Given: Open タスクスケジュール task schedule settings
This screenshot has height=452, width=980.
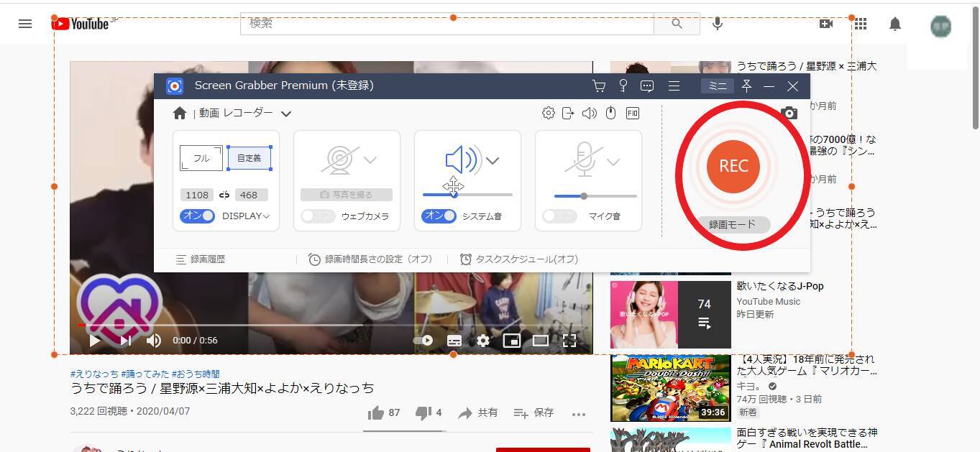Looking at the screenshot, I should point(519,259).
